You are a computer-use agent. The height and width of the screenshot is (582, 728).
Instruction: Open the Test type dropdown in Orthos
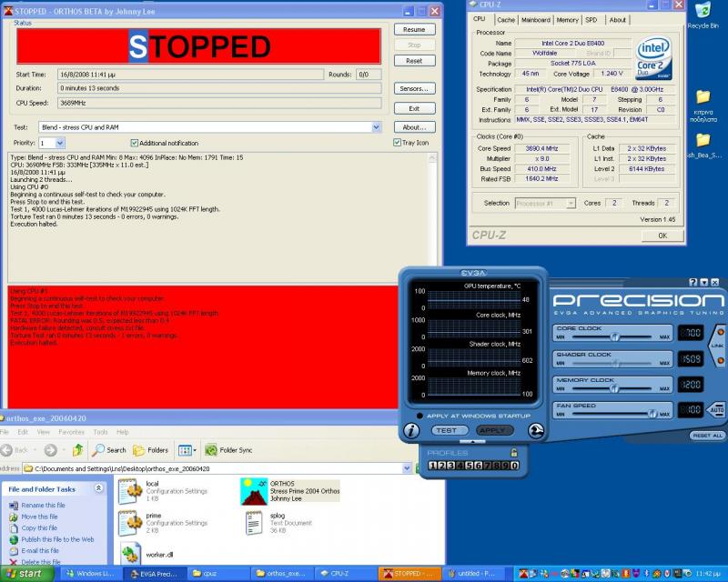(377, 127)
